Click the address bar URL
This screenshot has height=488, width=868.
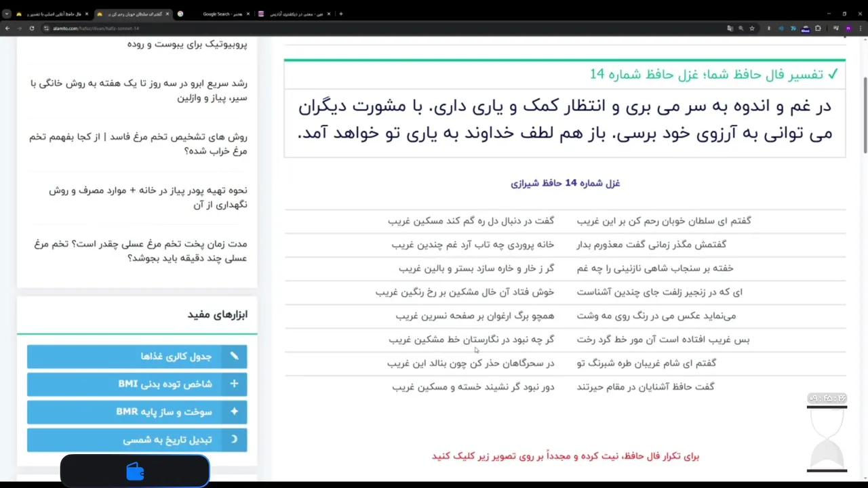95,28
